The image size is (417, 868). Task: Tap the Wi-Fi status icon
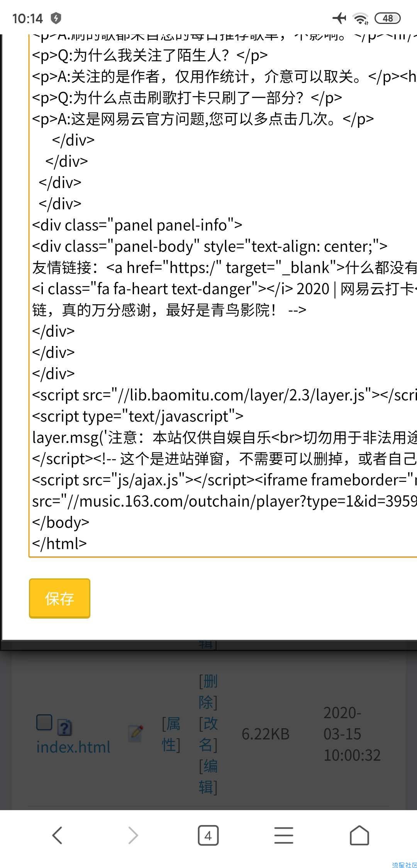[361, 18]
